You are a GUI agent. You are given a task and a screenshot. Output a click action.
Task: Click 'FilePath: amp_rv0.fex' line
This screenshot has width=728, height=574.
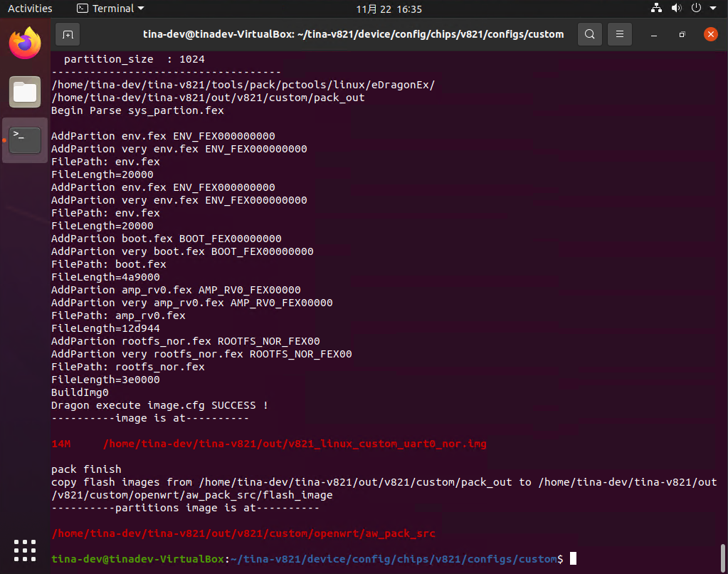118,315
